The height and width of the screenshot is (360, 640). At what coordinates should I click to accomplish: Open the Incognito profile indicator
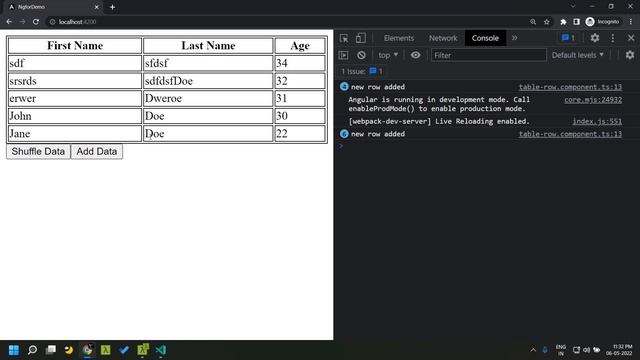602,22
